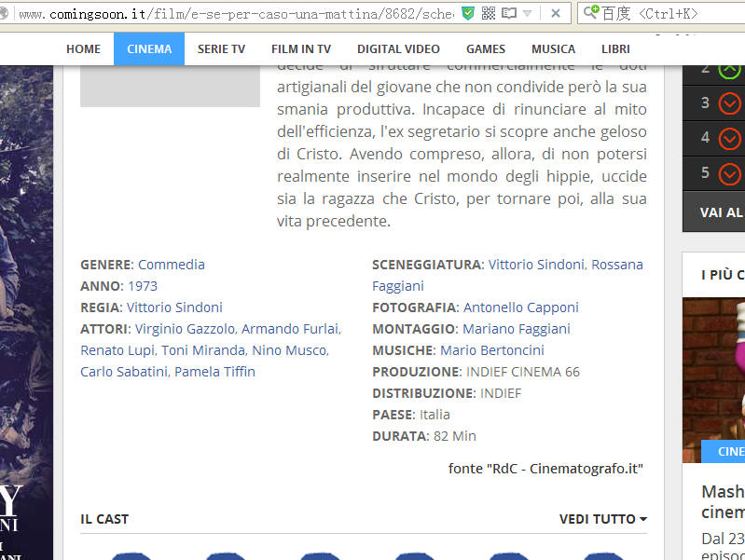
Task: Open the Mash sidebar article headline
Action: pyautogui.click(x=724, y=501)
